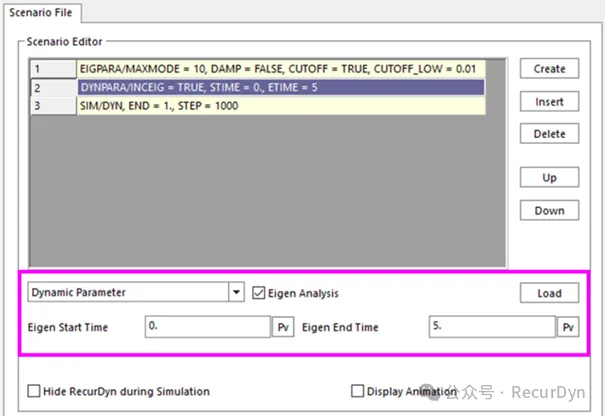Image resolution: width=605 pixels, height=416 pixels.
Task: Tick the Display Animation checkbox
Action: (358, 391)
